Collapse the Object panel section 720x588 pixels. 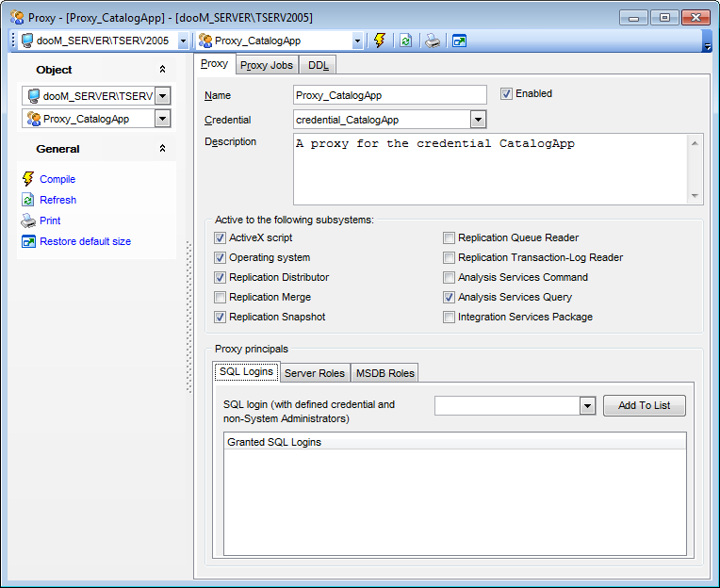[x=162, y=70]
